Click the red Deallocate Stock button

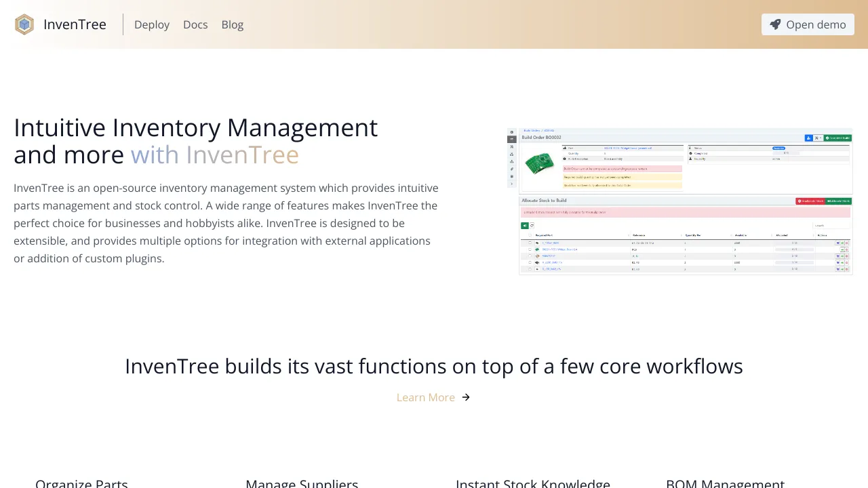click(x=810, y=201)
